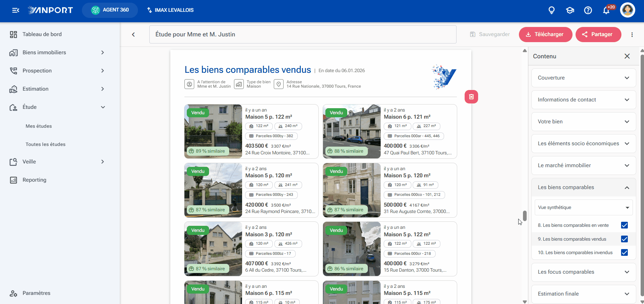The height and width of the screenshot is (304, 644).
Task: Expand Le marché immobilier section
Action: coord(584,165)
